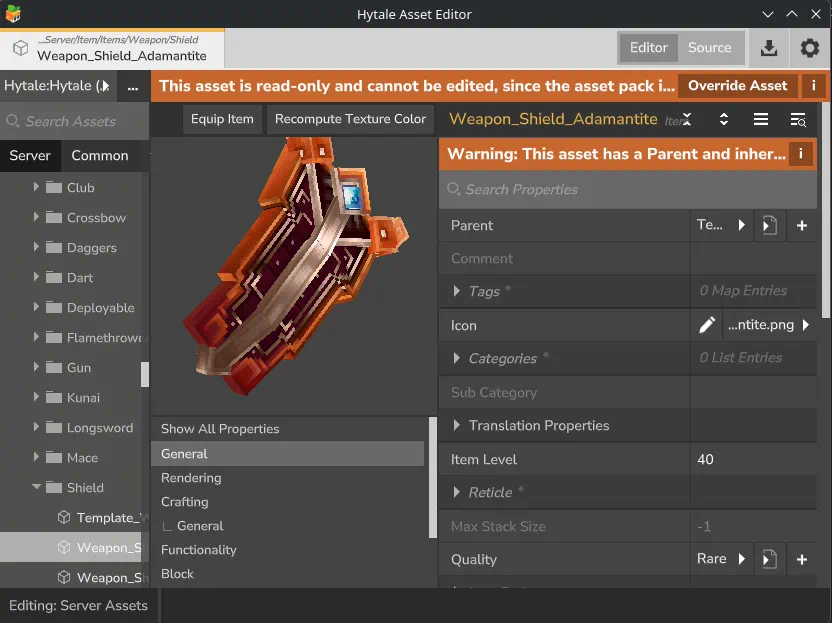832x623 pixels.
Task: Open settings gear icon
Action: pos(810,48)
